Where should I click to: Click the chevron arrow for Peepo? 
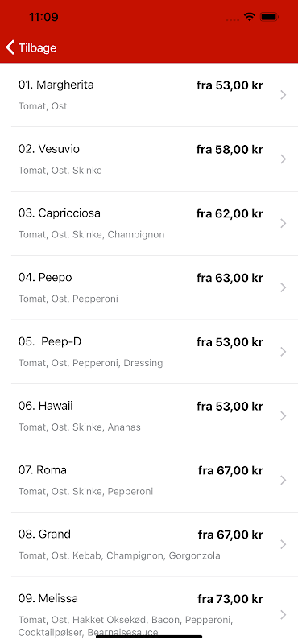tap(284, 287)
